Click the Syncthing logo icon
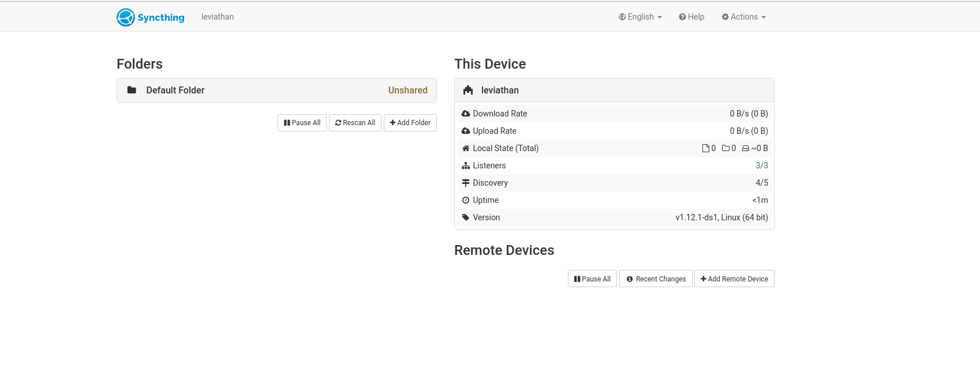980x376 pixels. pos(126,17)
